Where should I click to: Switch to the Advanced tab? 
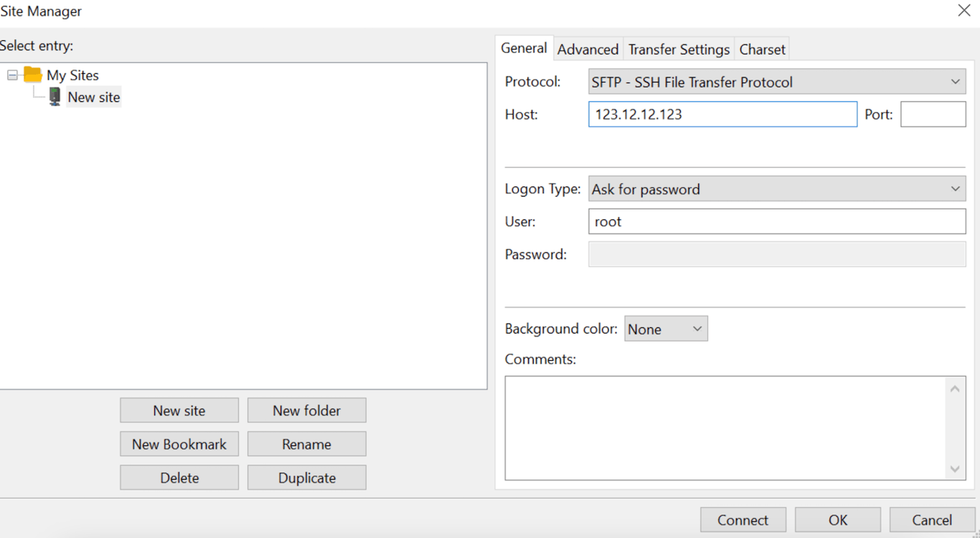(x=588, y=48)
